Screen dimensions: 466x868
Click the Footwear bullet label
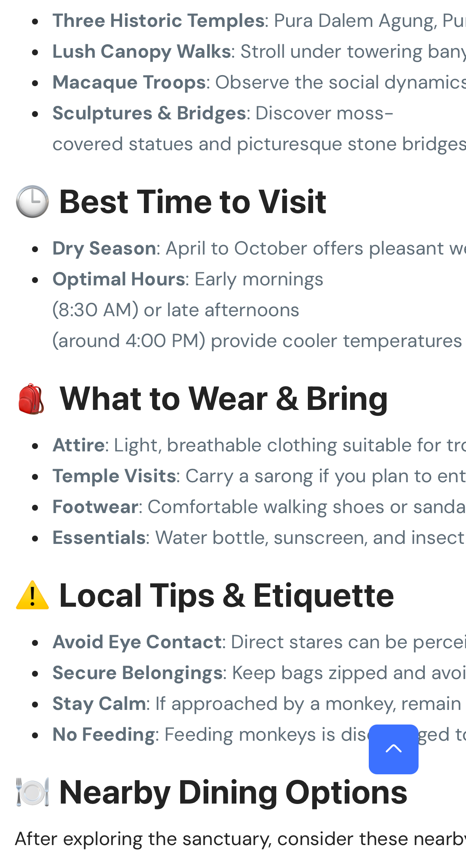95,507
